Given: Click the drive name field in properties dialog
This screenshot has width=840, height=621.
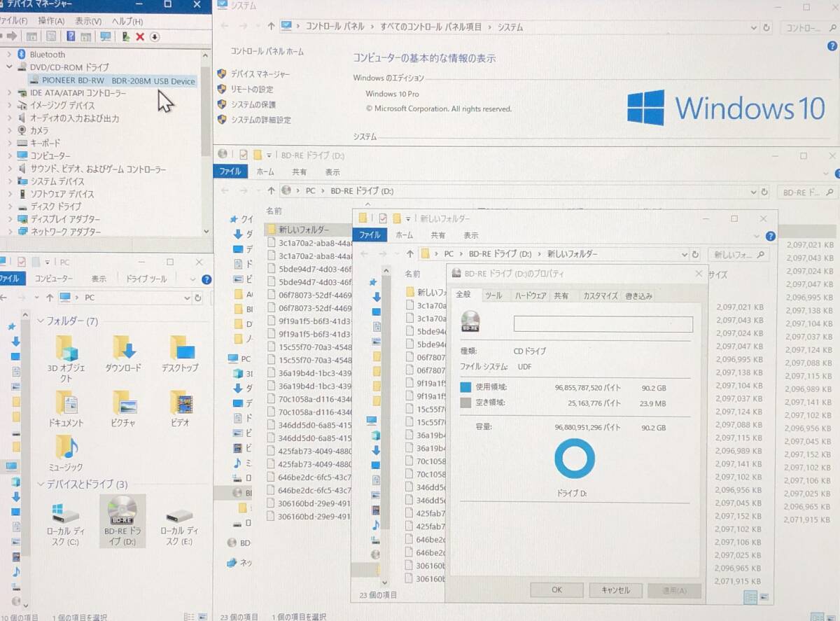Looking at the screenshot, I should 603,324.
